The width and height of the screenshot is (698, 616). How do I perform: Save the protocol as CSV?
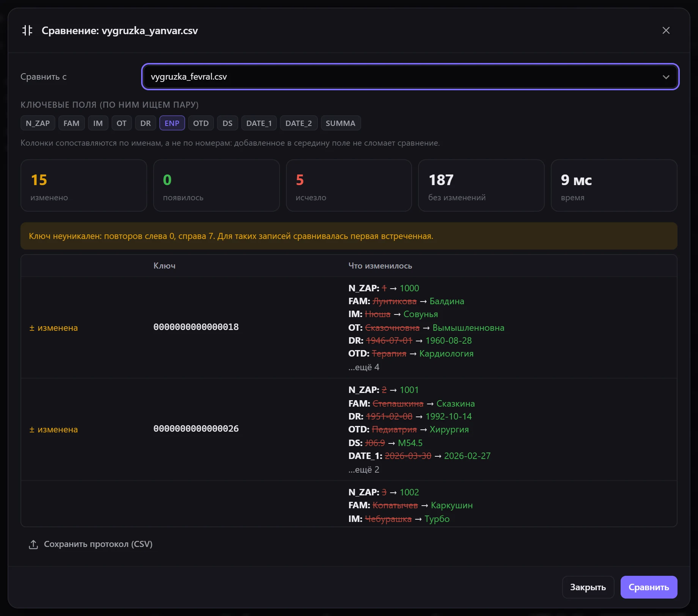pyautogui.click(x=91, y=544)
